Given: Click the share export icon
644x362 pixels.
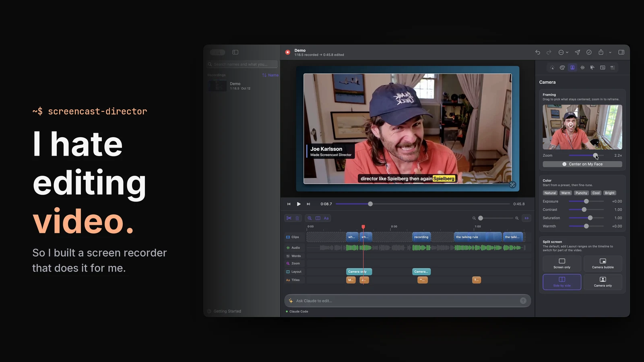Looking at the screenshot, I should (x=601, y=52).
